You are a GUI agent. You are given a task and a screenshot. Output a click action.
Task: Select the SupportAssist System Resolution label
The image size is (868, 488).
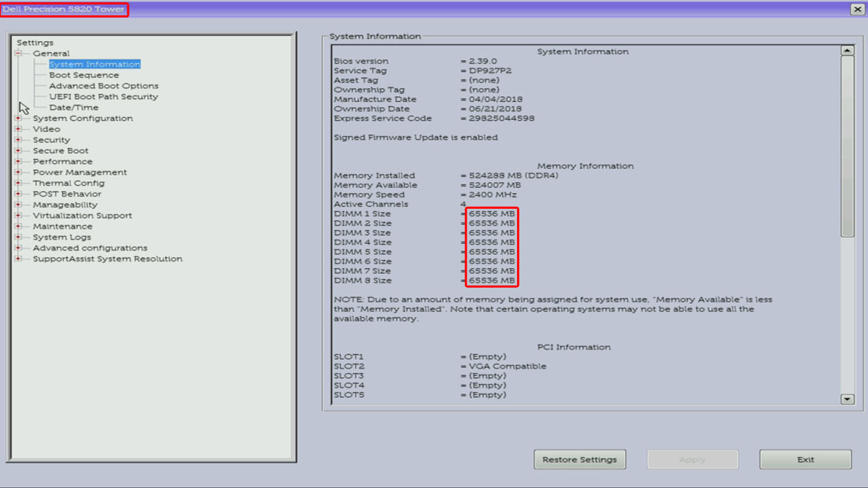108,259
